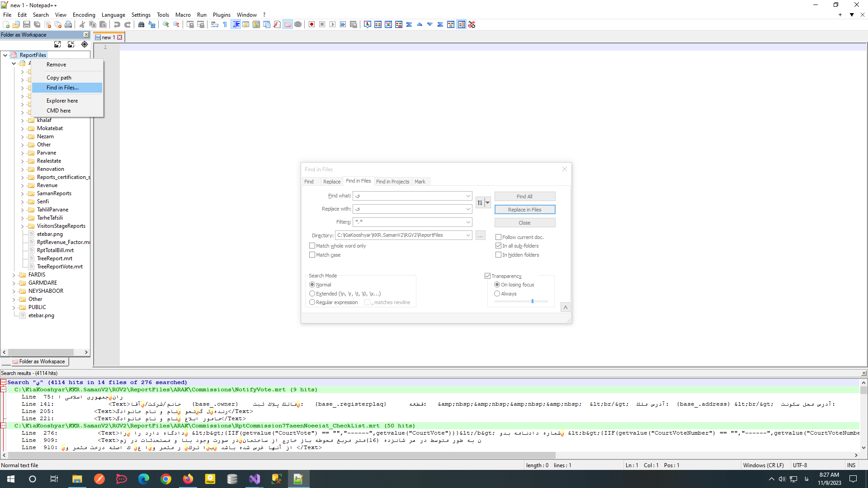Click the Replace toolbar icon

152,24
